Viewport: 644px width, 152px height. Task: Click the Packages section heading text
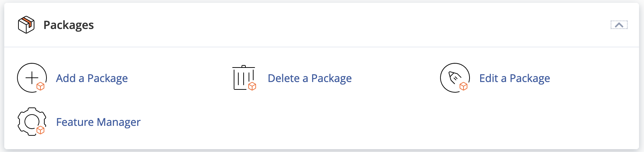(68, 25)
